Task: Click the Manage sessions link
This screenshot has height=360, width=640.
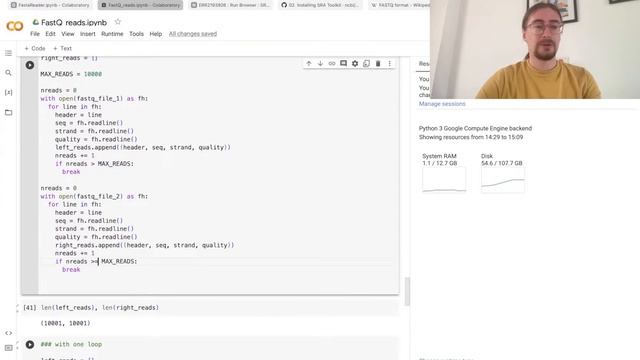Action: (x=442, y=104)
